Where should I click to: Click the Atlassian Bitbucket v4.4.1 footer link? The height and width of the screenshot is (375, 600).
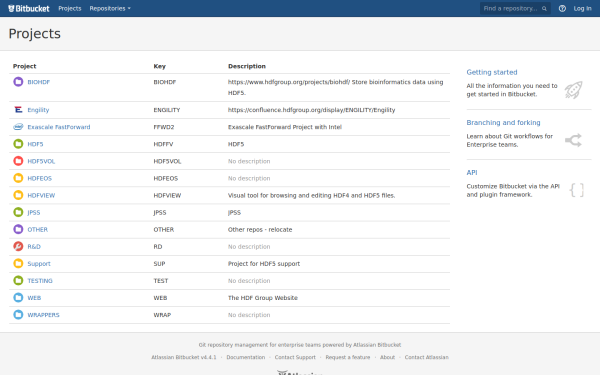tap(184, 357)
